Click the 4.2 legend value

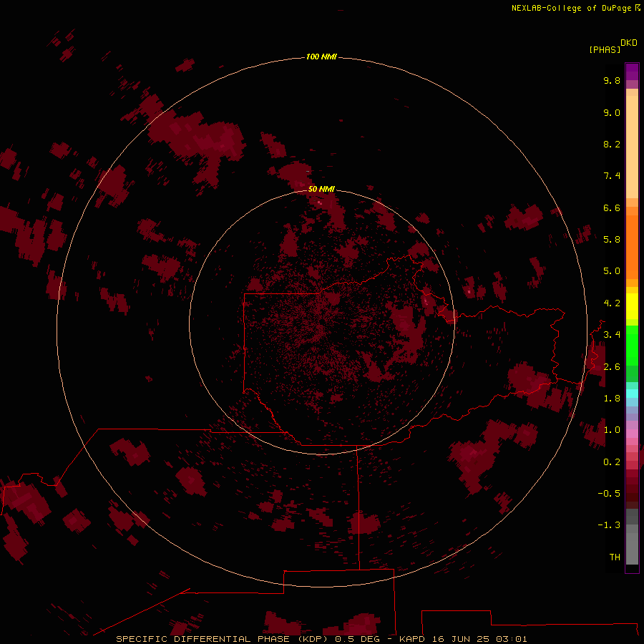[612, 303]
